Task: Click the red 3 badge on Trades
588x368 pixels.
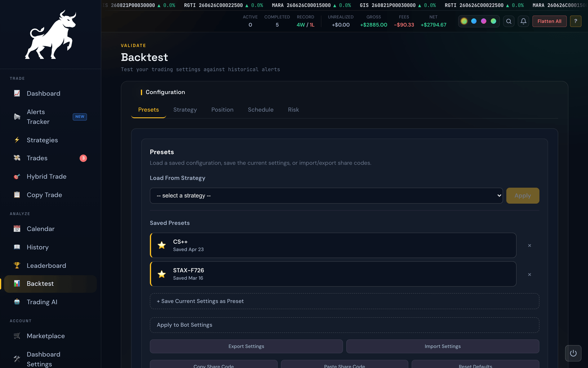Action: coord(83,158)
